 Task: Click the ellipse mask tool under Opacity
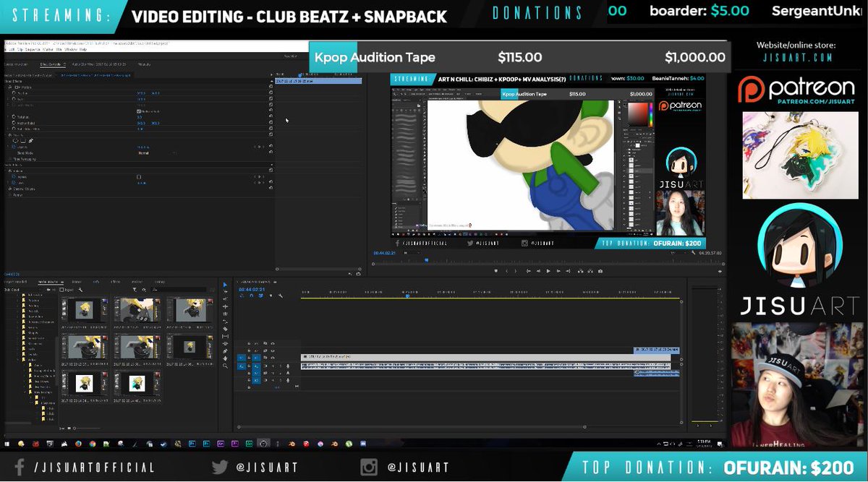(x=16, y=141)
